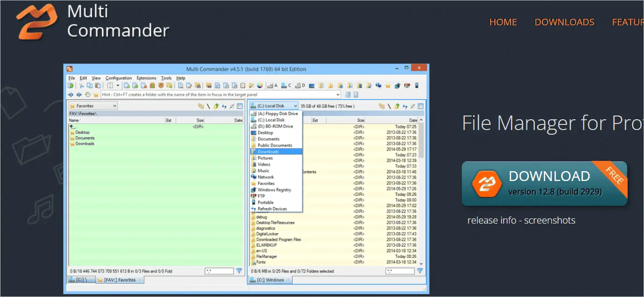Click the right panel *.* filter field
Image resolution: width=644 pixels, height=297 pixels.
pyautogui.click(x=400, y=271)
